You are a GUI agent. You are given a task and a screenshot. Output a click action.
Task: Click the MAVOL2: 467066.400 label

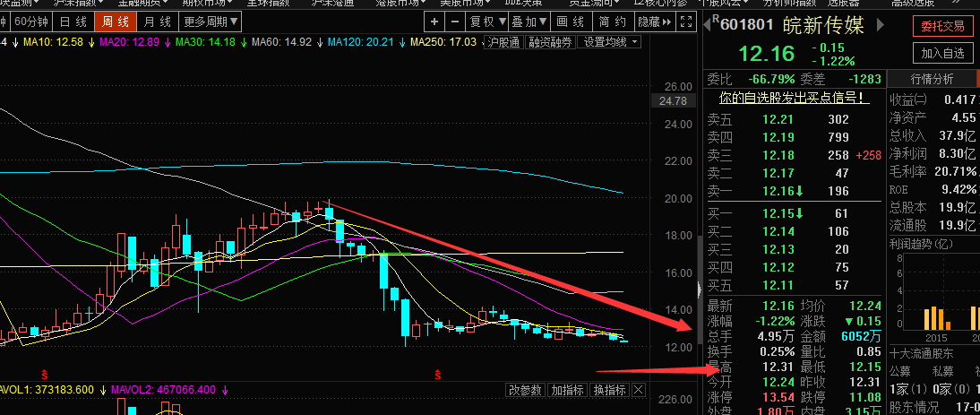coord(164,390)
